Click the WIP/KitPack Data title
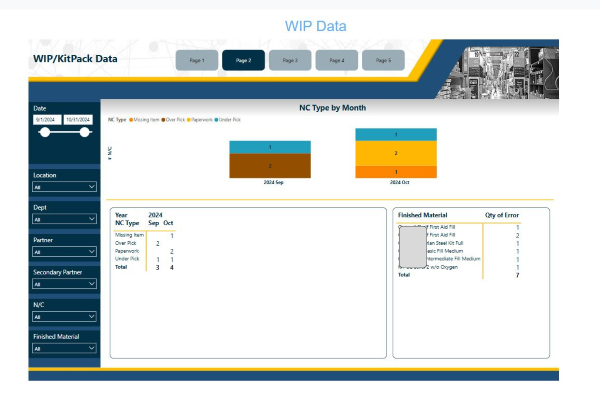Image resolution: width=600 pixels, height=401 pixels. [75, 59]
